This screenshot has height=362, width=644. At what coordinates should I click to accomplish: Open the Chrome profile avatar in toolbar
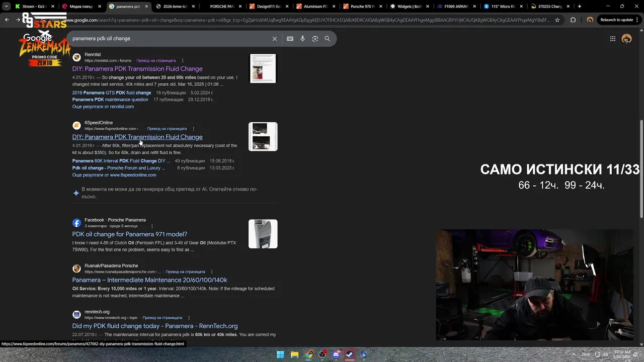coord(590,20)
